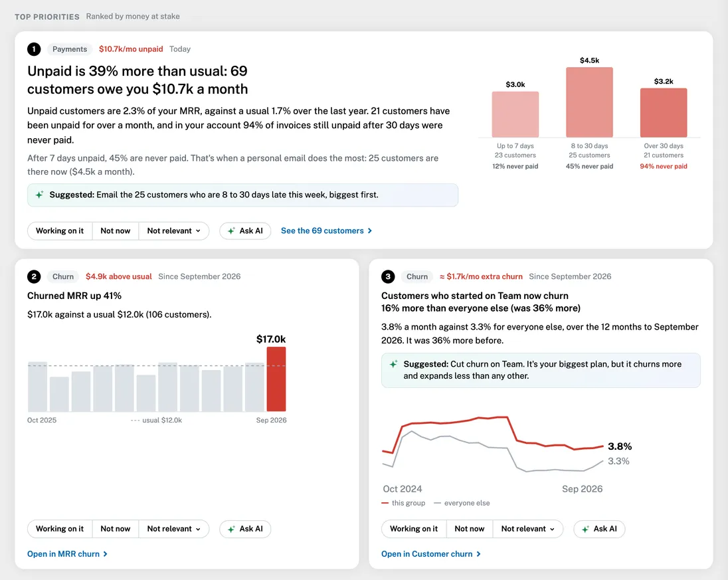Click the Churn tag on the Churned MRR card

point(63,277)
